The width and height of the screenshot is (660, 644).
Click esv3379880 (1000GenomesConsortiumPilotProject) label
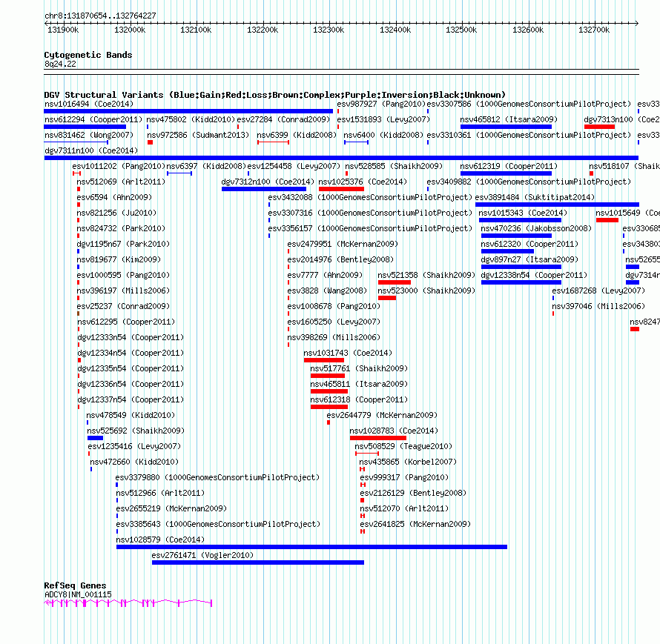click(217, 477)
